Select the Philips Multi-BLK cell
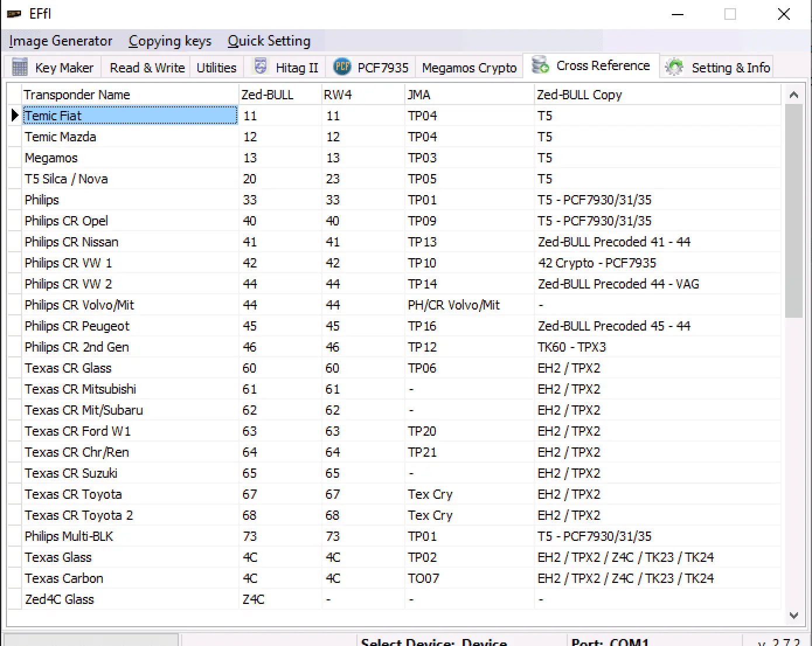Viewport: 812px width, 646px height. (x=130, y=536)
